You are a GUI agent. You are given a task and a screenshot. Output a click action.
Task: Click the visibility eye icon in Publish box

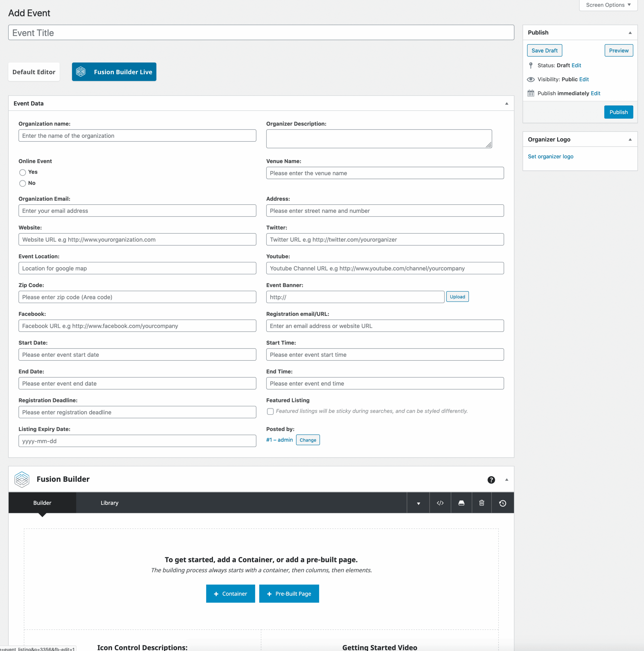pos(531,80)
